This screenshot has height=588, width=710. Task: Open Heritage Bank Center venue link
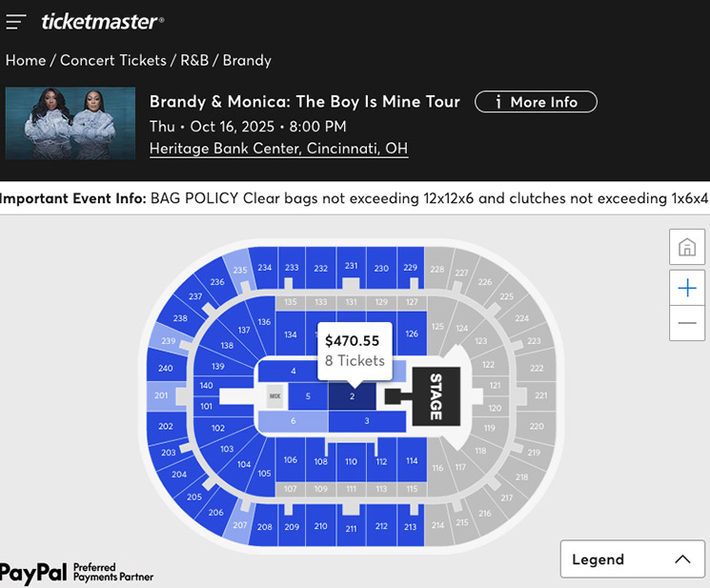(278, 149)
